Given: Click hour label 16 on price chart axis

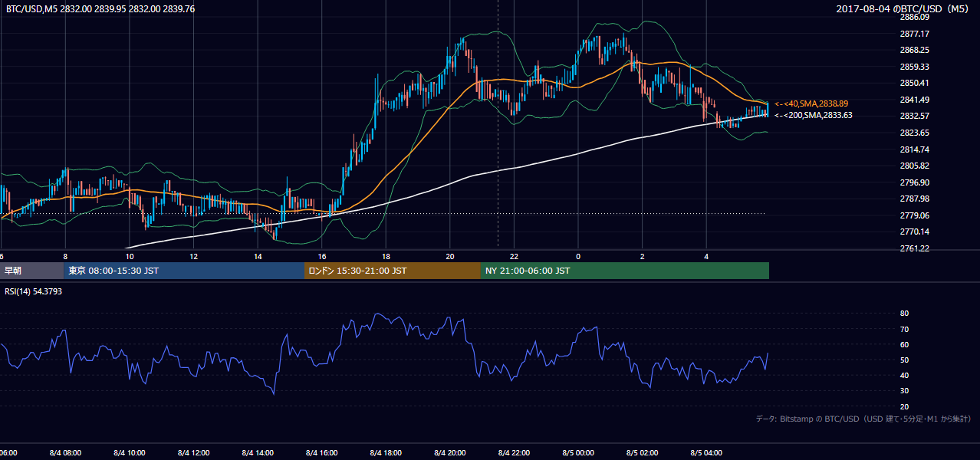Looking at the screenshot, I should 322,256.
